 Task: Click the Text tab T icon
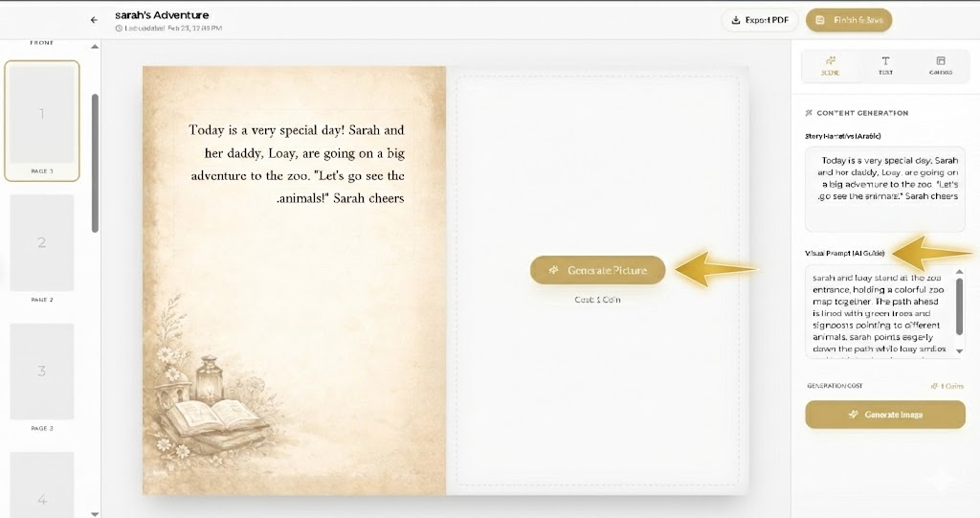(x=885, y=60)
